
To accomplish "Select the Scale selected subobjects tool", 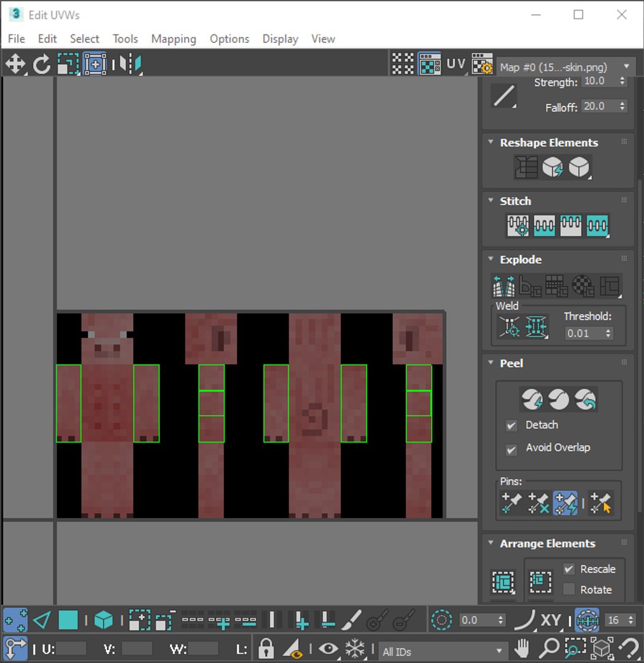I will (68, 64).
